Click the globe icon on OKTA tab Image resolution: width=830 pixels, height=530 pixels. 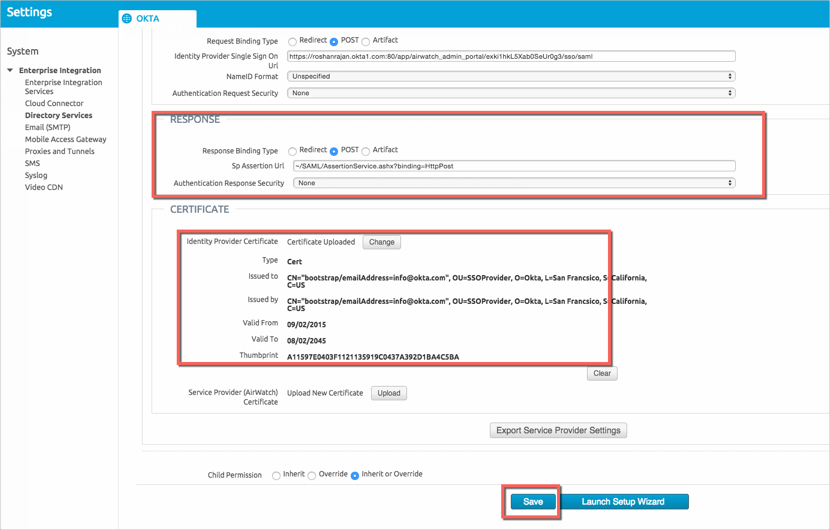tap(127, 18)
